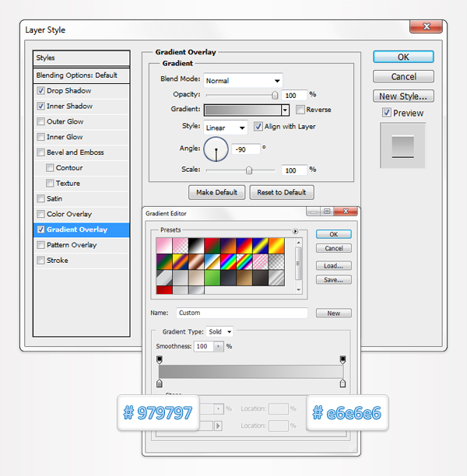This screenshot has width=467, height=476.
Task: Select the left color stop below gradient bar
Action: 160,383
